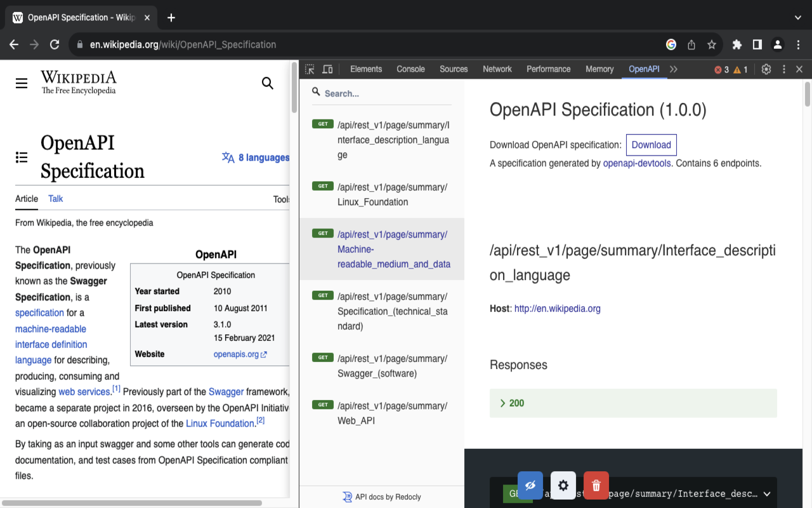Screen dimensions: 812x508
Task: Bookmark the page with the star toggle
Action: click(x=712, y=44)
